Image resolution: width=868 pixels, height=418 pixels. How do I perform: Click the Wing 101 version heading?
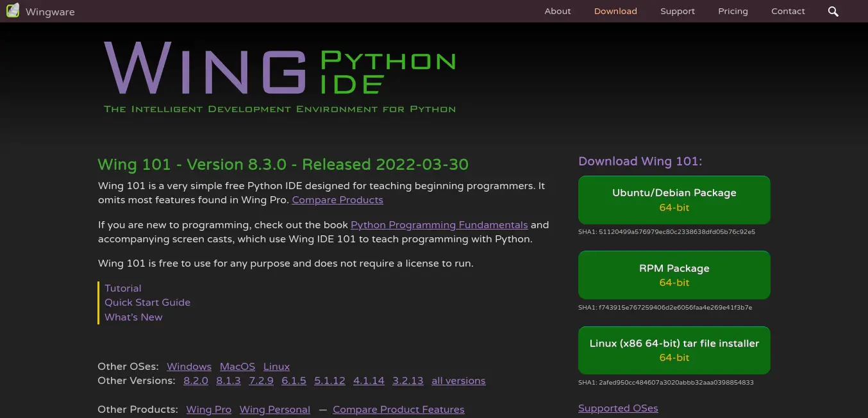283,165
